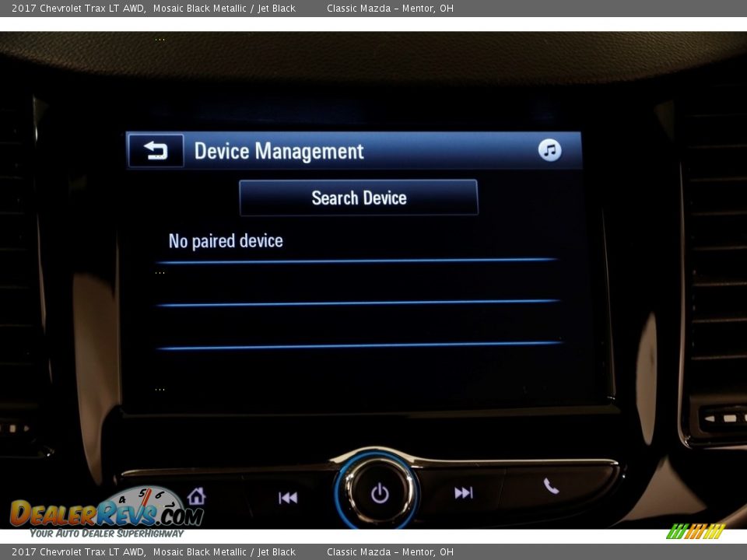Click the striped color logo at bottom right

[695, 531]
